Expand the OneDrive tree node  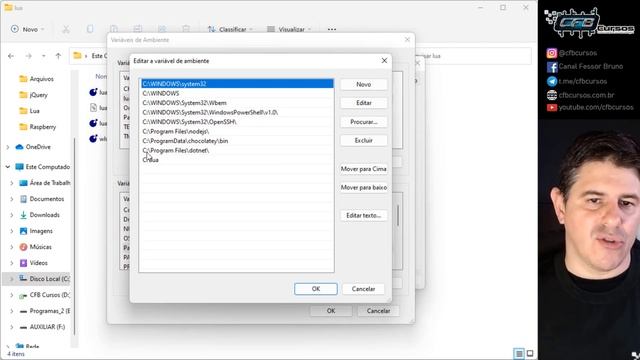click(x=8, y=147)
